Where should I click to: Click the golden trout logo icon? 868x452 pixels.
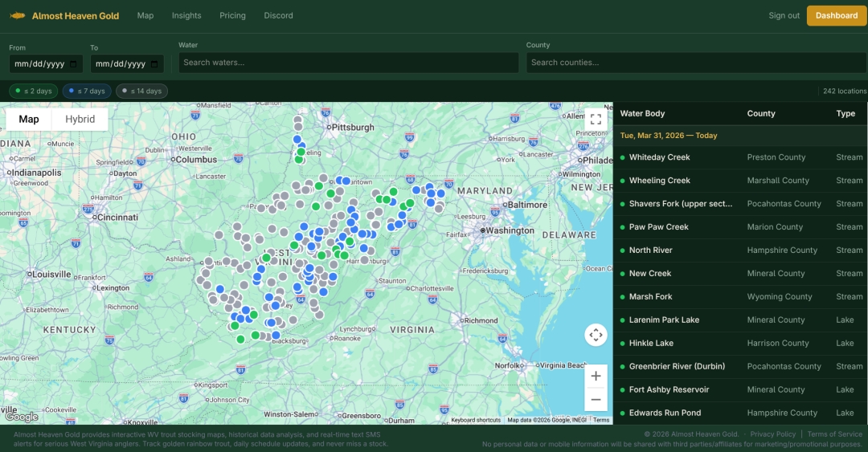coord(17,16)
